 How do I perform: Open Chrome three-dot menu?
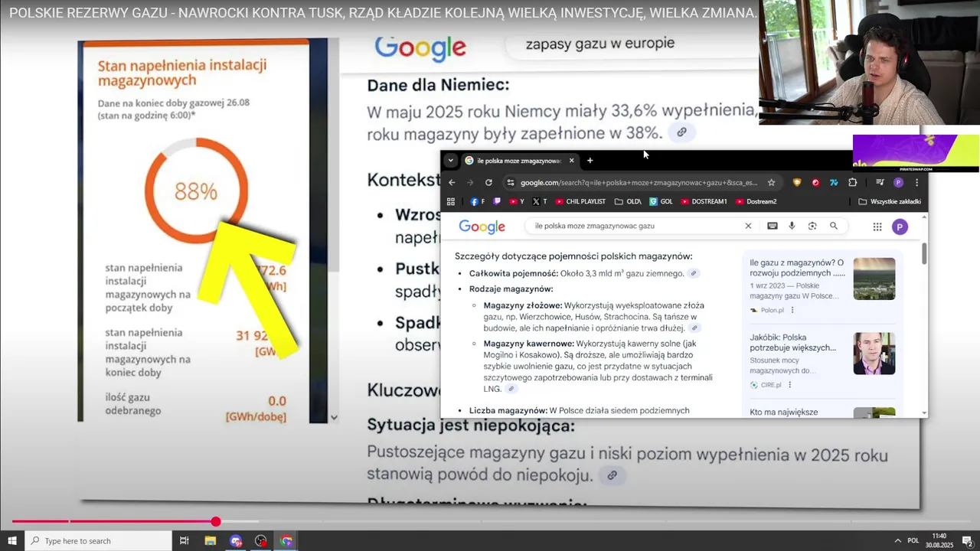917,182
